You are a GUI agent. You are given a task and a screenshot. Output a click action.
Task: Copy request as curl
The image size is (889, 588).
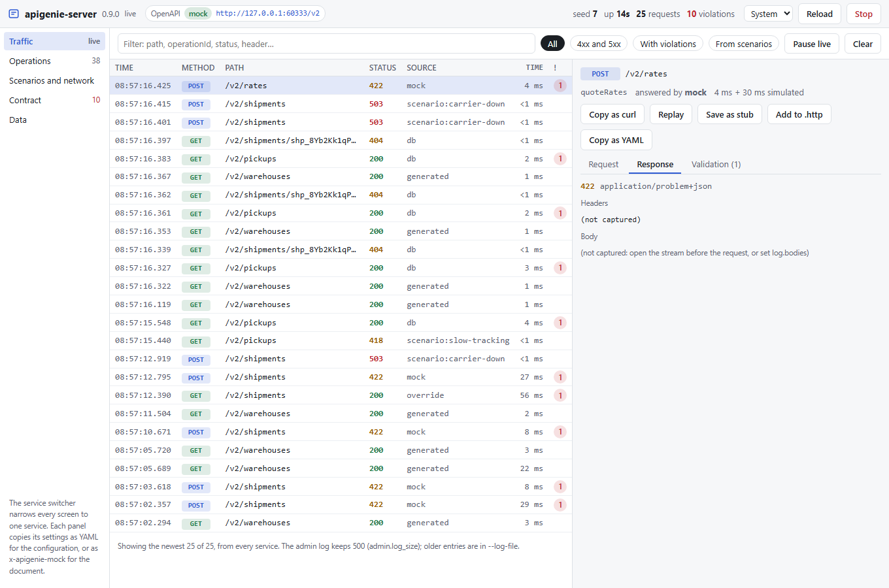612,114
